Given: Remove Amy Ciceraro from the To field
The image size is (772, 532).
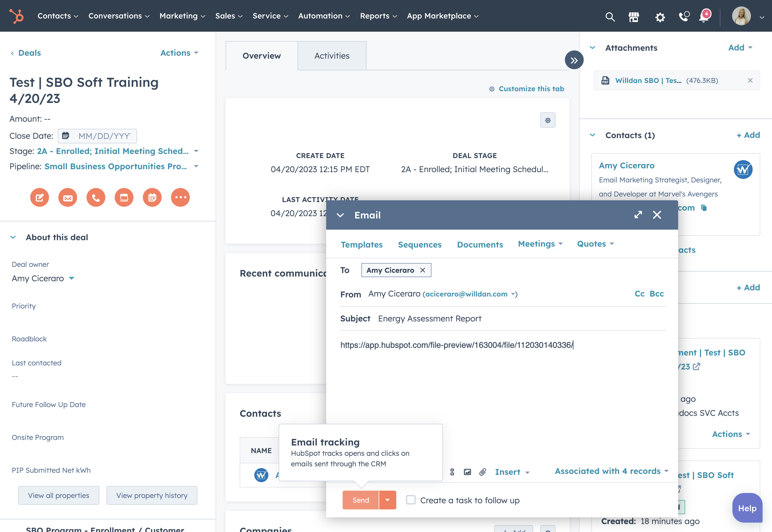Looking at the screenshot, I should point(423,270).
